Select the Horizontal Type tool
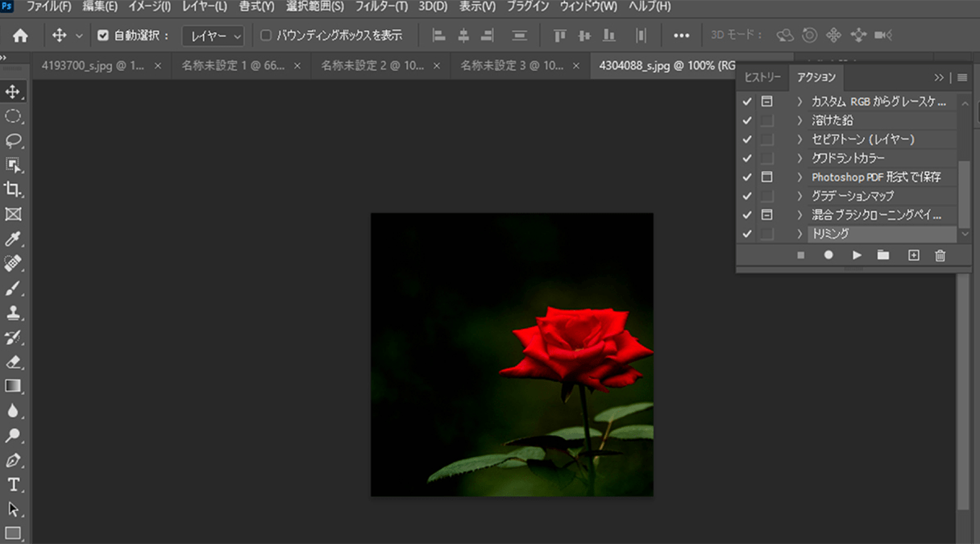 13,484
